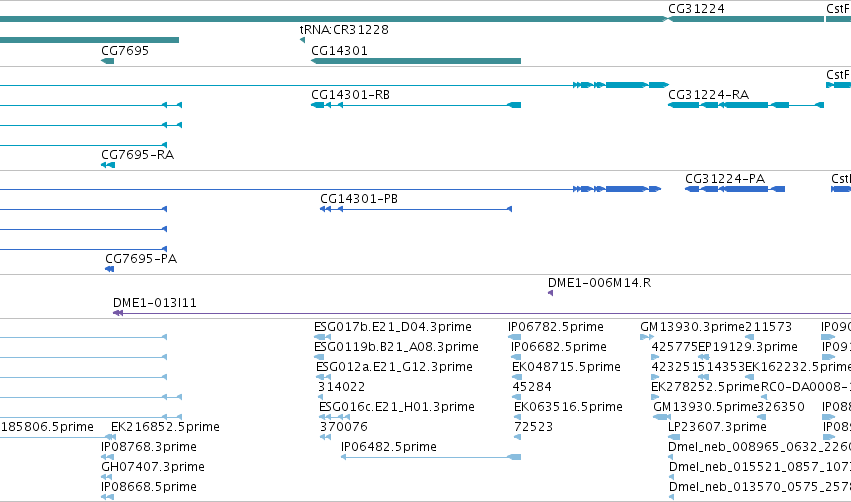
Task: Click the CG14301-PB right end arrow
Action: click(x=509, y=209)
